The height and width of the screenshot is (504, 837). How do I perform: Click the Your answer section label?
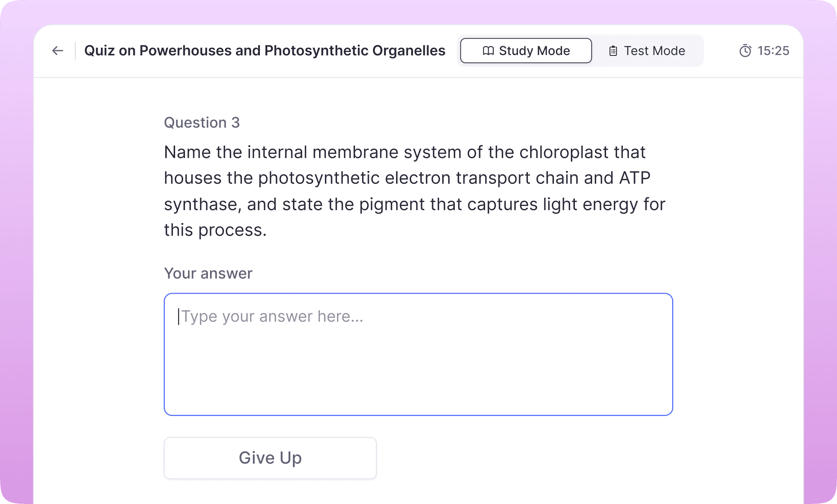pyautogui.click(x=208, y=273)
